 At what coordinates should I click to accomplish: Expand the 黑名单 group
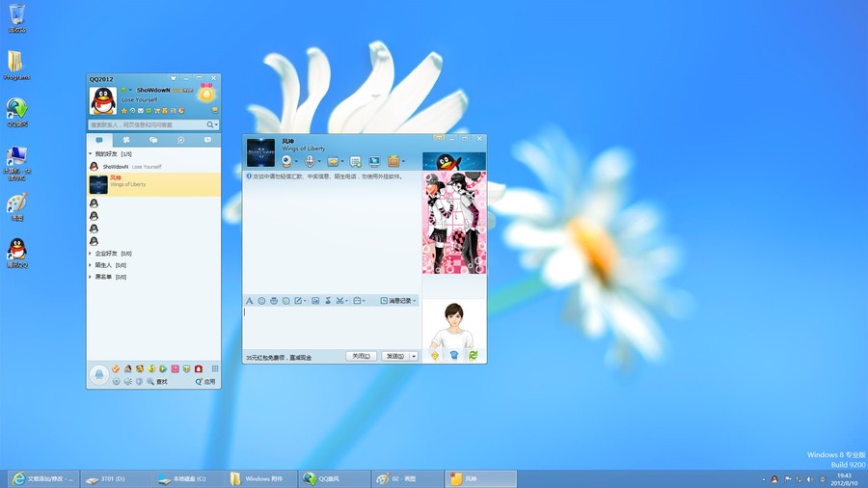(x=91, y=277)
